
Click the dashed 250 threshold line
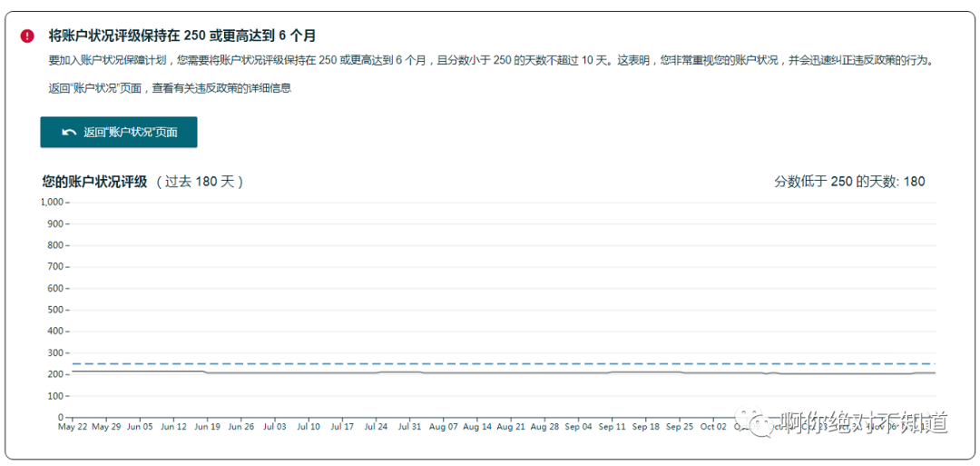click(504, 363)
